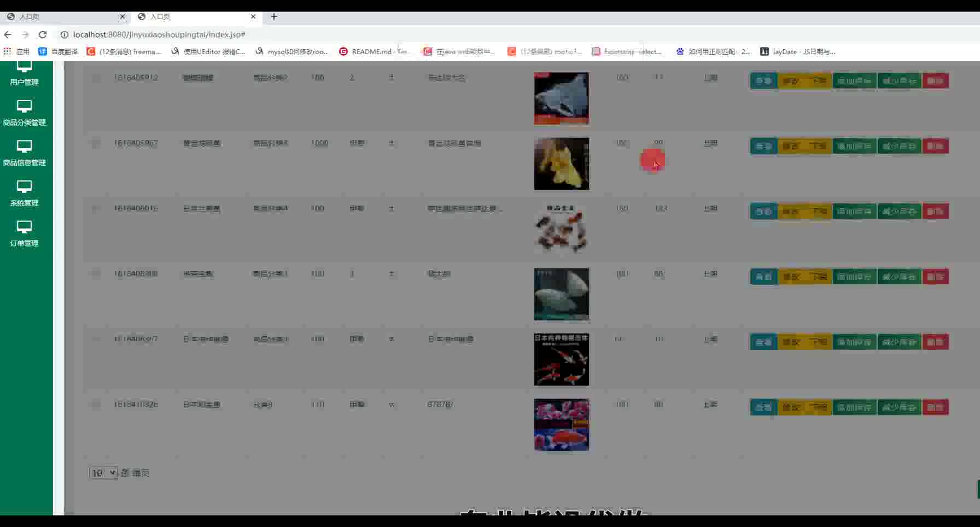Click 减少库存 in the red-and-blue collage row
Screen dimensions: 980x527
pyautogui.click(x=900, y=407)
